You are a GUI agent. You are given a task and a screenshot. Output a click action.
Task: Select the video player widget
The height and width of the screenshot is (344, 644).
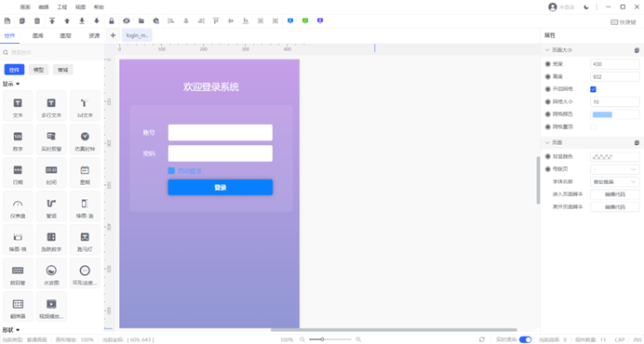tap(51, 307)
